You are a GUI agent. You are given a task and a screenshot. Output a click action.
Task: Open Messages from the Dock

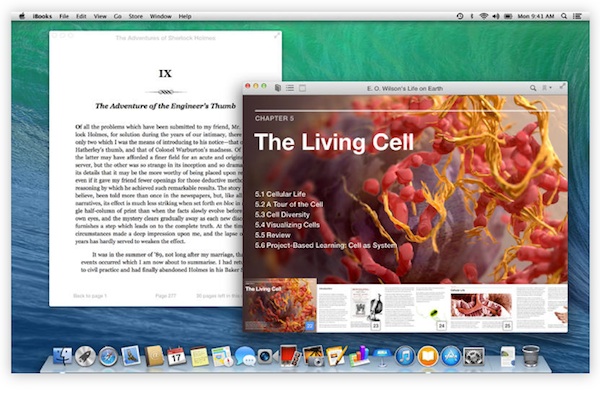245,357
